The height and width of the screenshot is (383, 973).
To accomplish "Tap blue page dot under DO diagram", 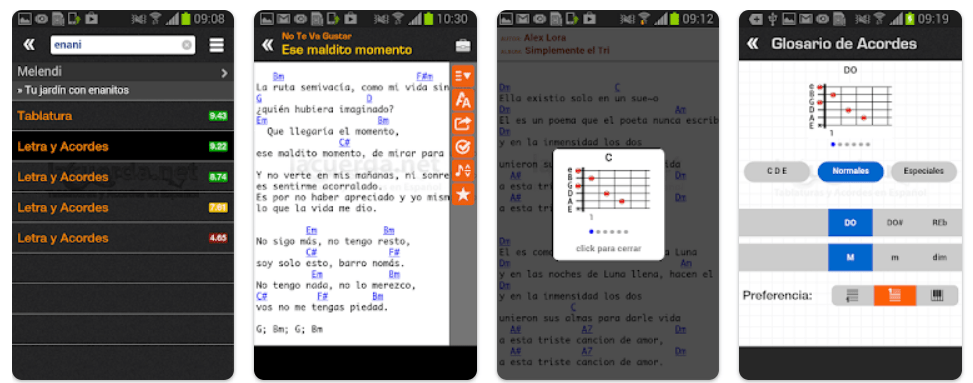I will [833, 144].
